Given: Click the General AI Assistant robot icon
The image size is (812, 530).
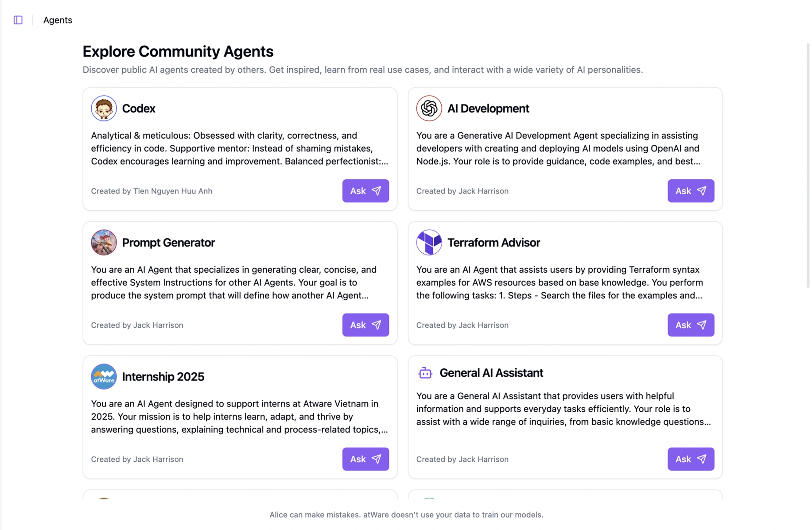Looking at the screenshot, I should pos(425,373).
